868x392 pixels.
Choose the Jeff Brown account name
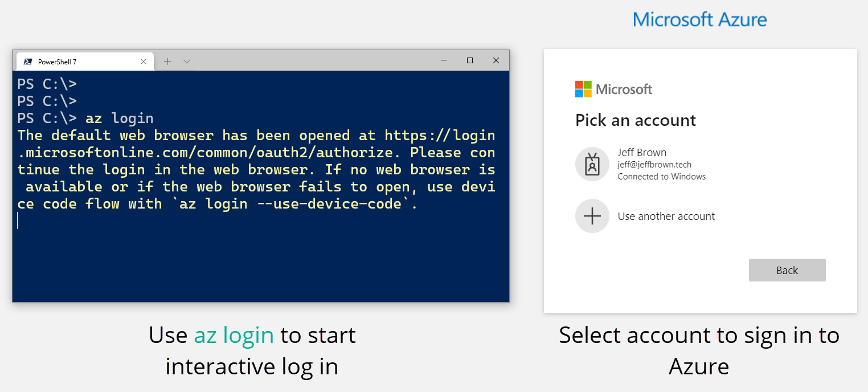[642, 153]
